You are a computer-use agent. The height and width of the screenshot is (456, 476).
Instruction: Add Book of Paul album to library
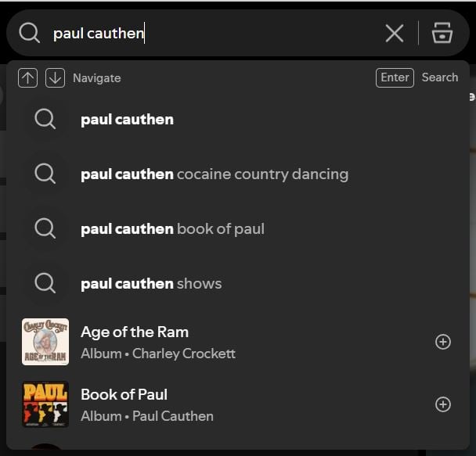443,404
